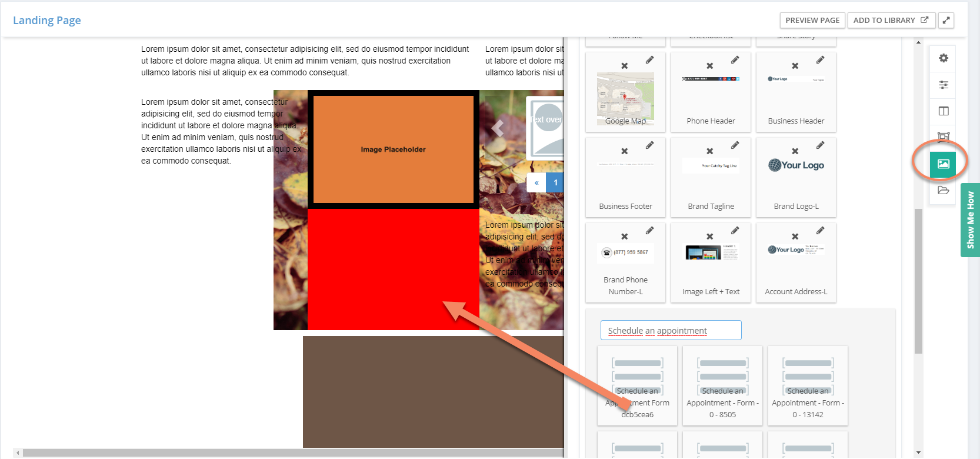The height and width of the screenshot is (459, 980).
Task: Edit the Business Header widget
Action: 820,60
